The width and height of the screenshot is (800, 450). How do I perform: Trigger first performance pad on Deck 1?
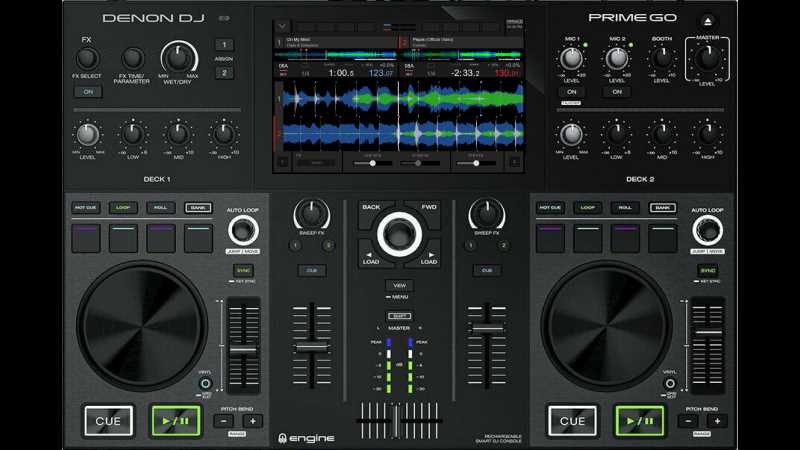(86, 239)
